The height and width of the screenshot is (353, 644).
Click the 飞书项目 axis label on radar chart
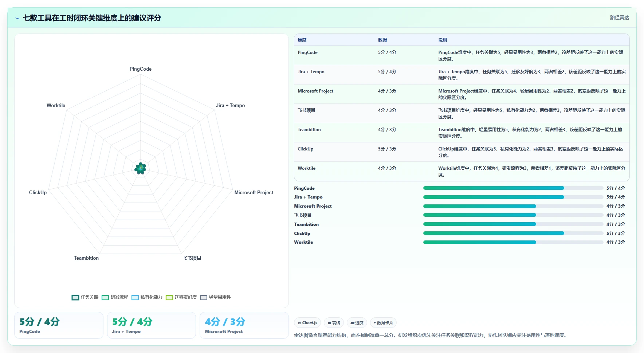click(x=192, y=258)
